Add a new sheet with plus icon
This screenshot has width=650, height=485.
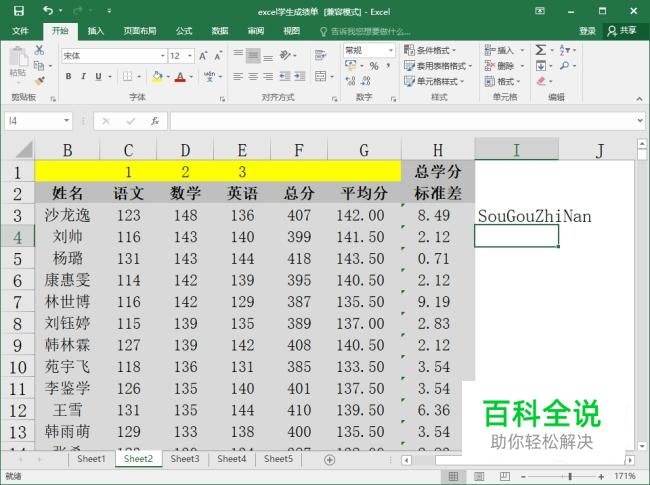click(330, 460)
